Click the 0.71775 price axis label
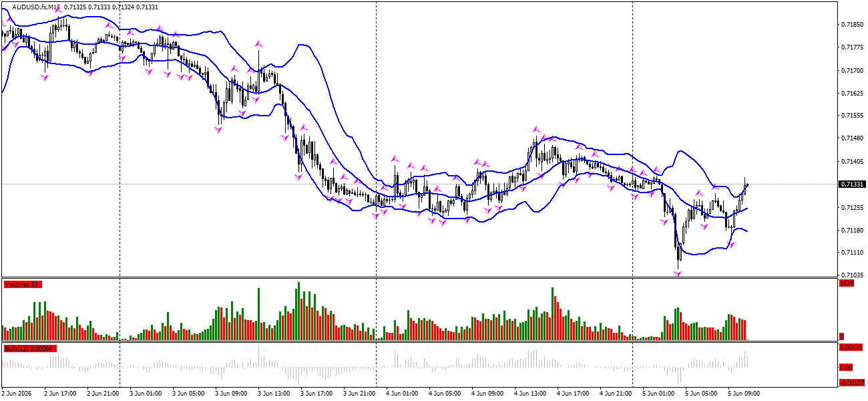868x401 pixels. [851, 47]
